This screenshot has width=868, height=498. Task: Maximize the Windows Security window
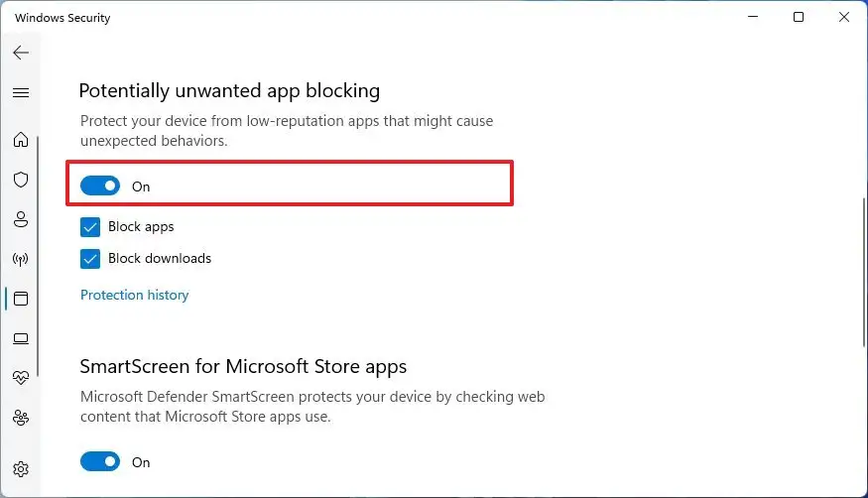pos(799,17)
